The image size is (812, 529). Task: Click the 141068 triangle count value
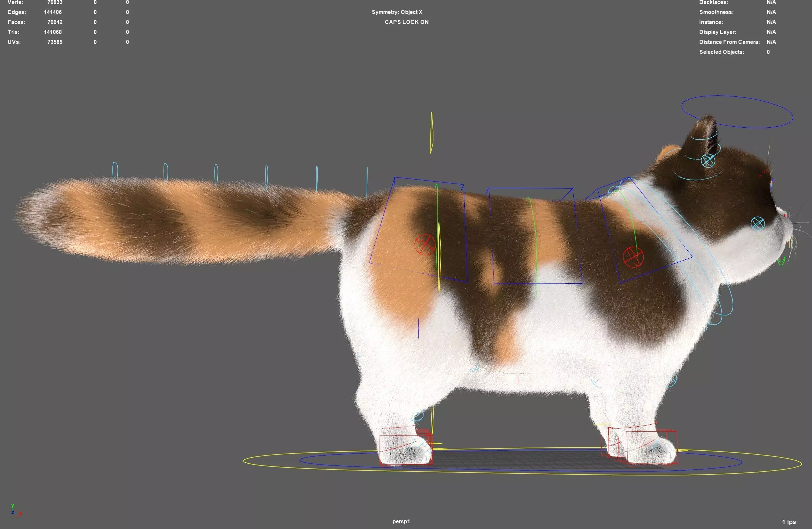tap(53, 32)
